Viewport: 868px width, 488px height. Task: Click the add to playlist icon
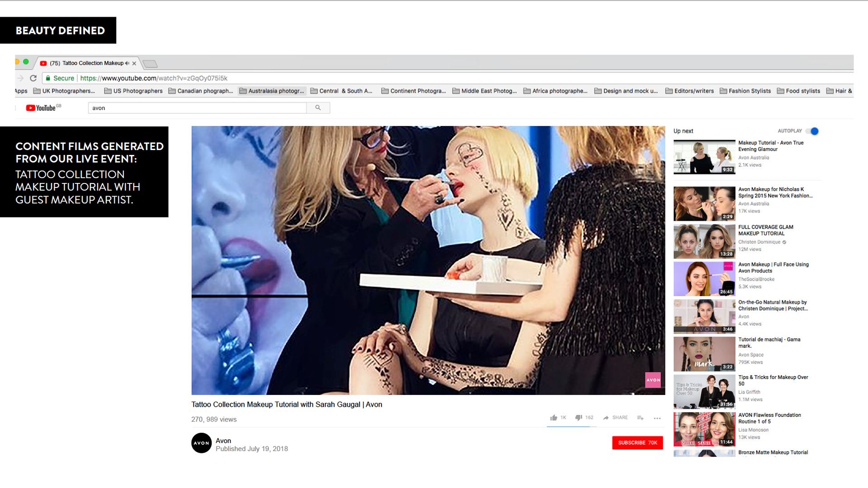click(640, 418)
